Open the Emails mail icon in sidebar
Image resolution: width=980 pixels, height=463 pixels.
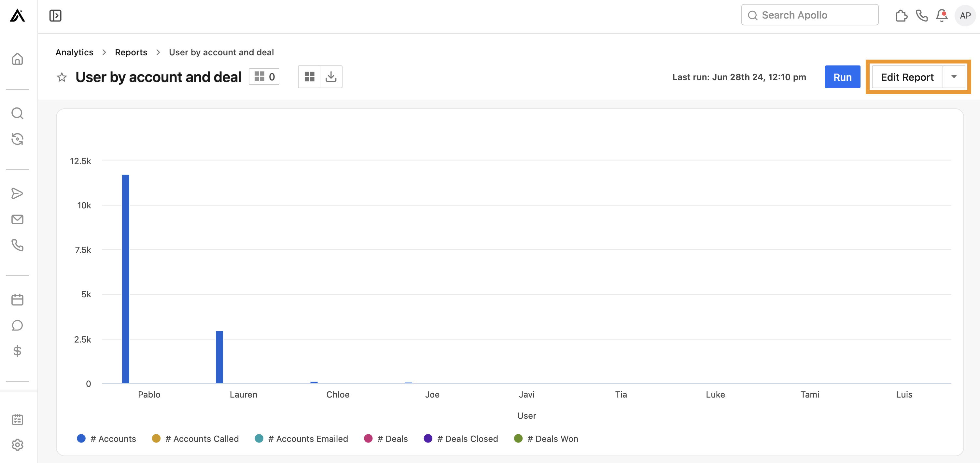(x=18, y=219)
